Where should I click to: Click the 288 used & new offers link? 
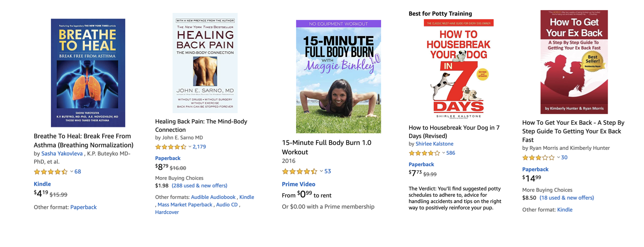199,186
